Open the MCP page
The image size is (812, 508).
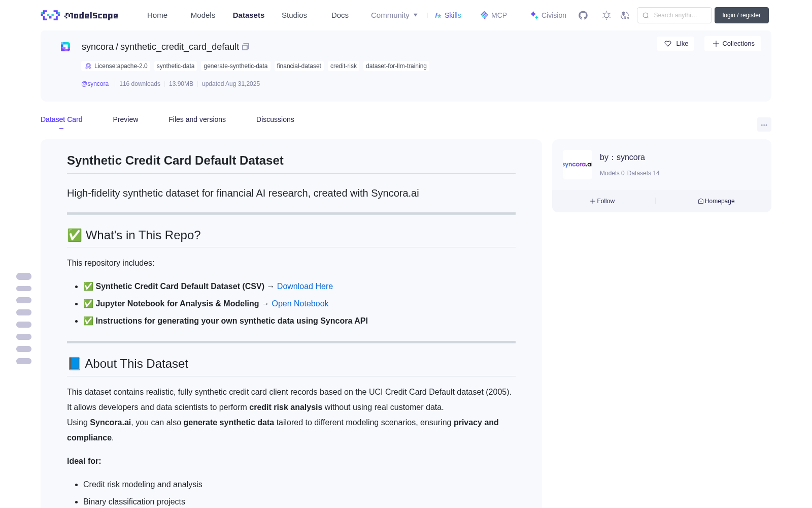point(493,15)
